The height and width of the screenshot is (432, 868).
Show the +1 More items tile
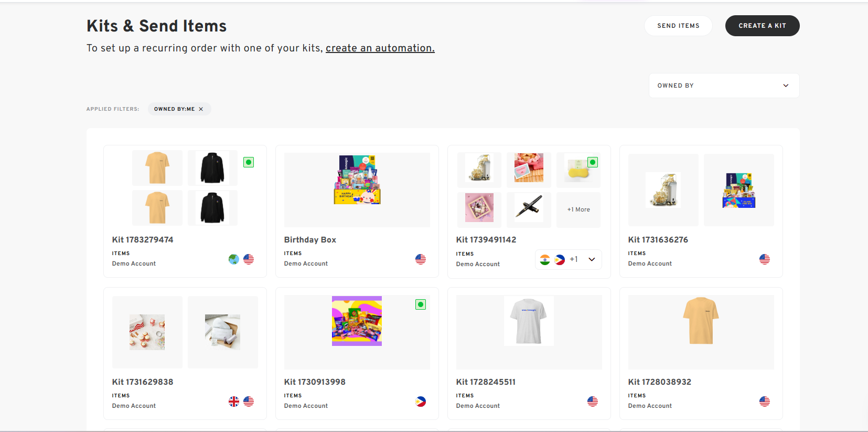pos(578,209)
